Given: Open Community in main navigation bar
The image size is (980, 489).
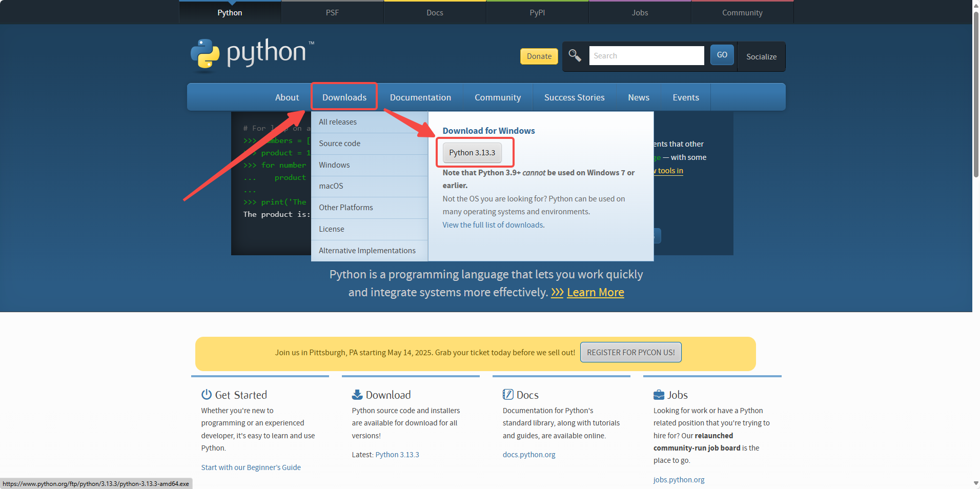Looking at the screenshot, I should click(x=498, y=97).
